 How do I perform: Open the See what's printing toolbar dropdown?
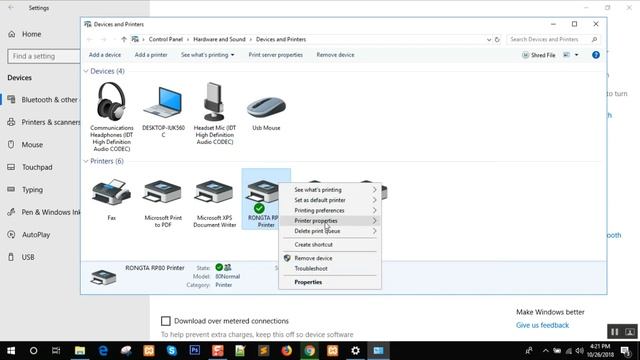tap(208, 55)
